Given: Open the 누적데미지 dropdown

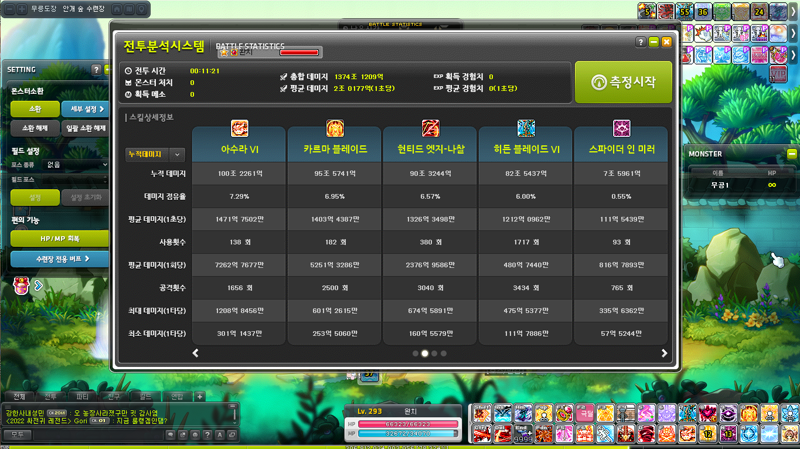Looking at the screenshot, I should click(x=155, y=154).
